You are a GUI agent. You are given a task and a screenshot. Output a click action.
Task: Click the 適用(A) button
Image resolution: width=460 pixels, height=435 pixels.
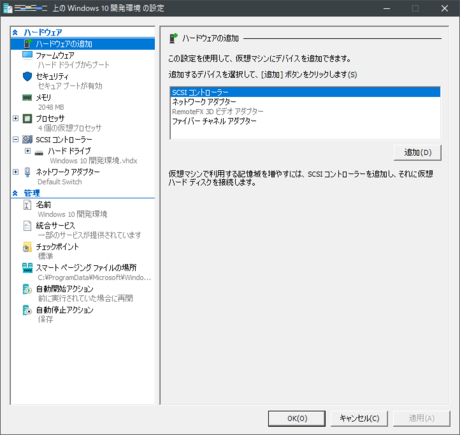[422, 418]
